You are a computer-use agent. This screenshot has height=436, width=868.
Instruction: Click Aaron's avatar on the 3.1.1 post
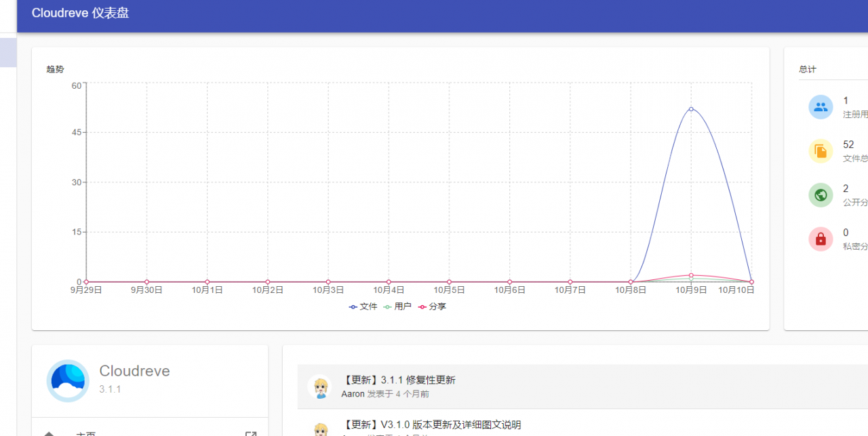pos(320,387)
